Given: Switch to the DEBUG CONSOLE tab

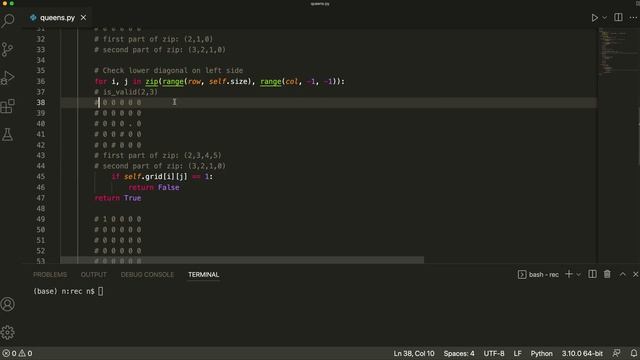Looking at the screenshot, I should (x=147, y=275).
